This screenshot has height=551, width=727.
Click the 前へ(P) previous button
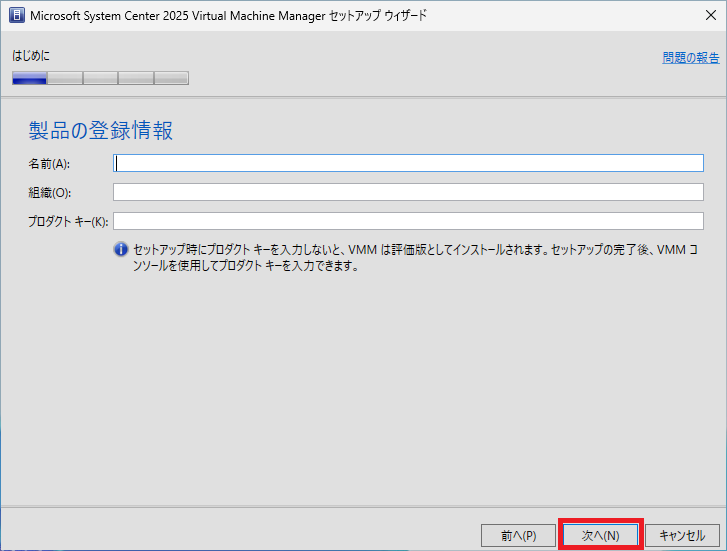pyautogui.click(x=518, y=535)
